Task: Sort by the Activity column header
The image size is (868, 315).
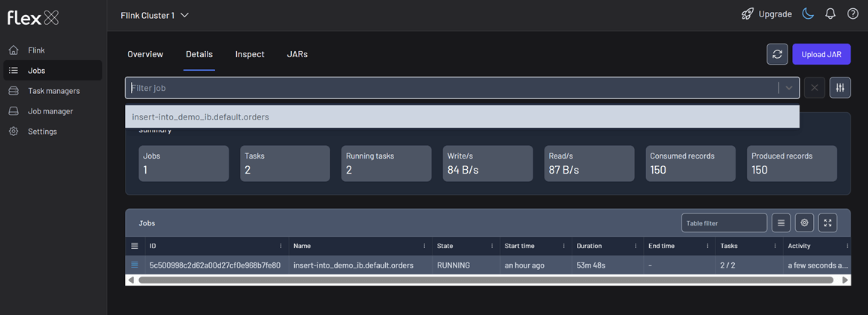Action: click(800, 246)
